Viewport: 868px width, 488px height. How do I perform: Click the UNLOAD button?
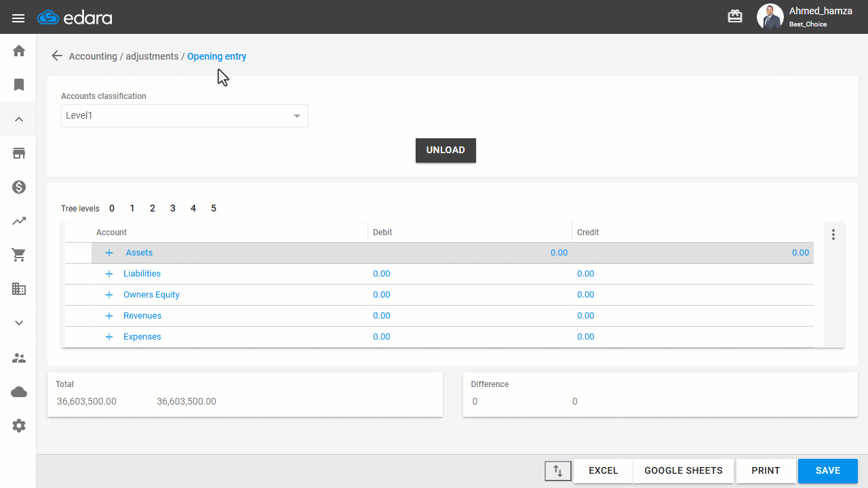446,150
